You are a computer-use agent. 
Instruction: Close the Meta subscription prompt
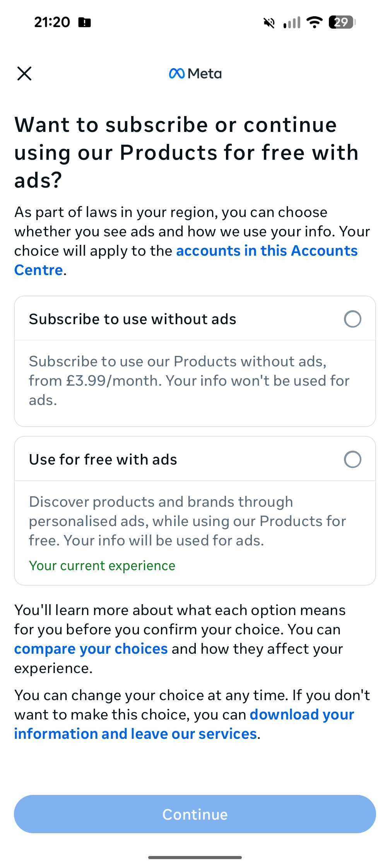pos(24,73)
